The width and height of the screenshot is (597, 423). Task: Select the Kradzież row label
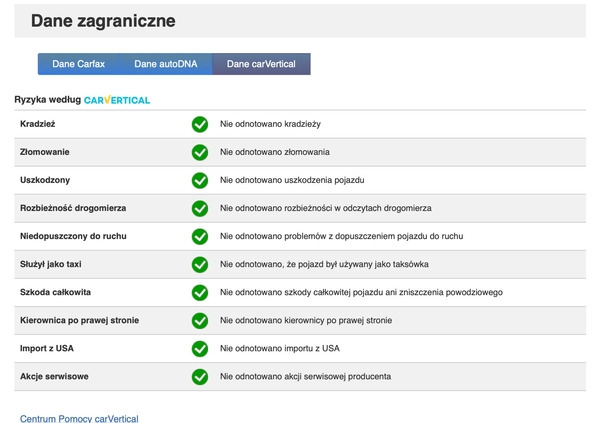pos(38,124)
